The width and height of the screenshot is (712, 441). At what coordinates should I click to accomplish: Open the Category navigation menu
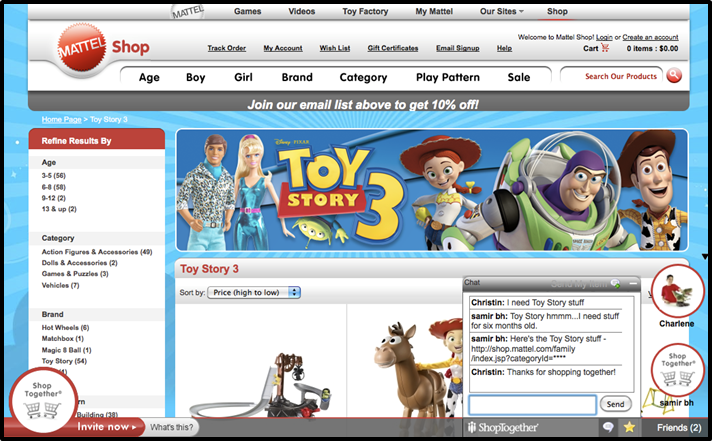click(x=363, y=77)
